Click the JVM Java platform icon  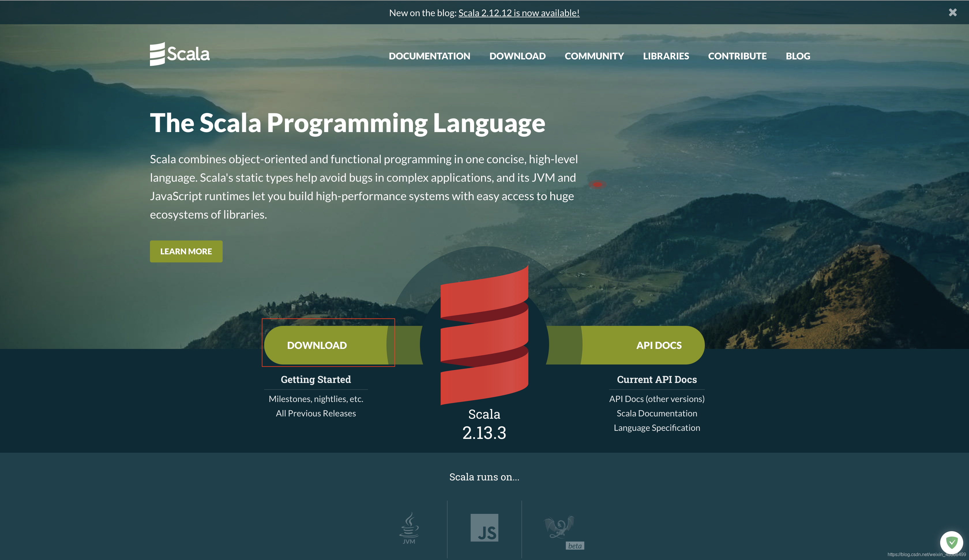tap(409, 528)
